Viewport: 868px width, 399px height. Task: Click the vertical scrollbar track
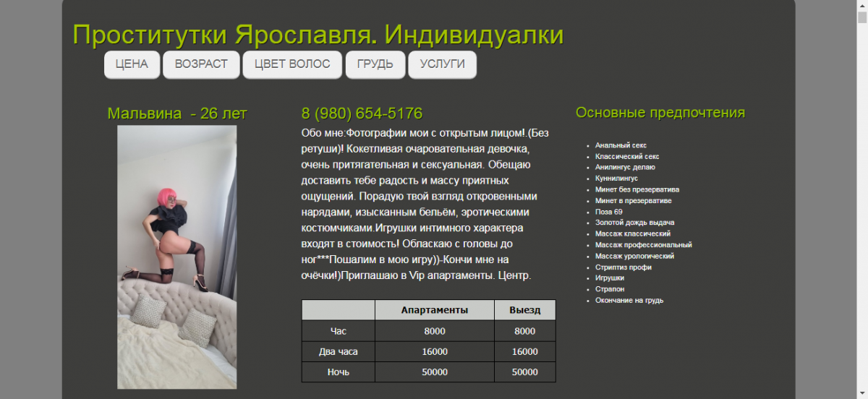pos(861,217)
